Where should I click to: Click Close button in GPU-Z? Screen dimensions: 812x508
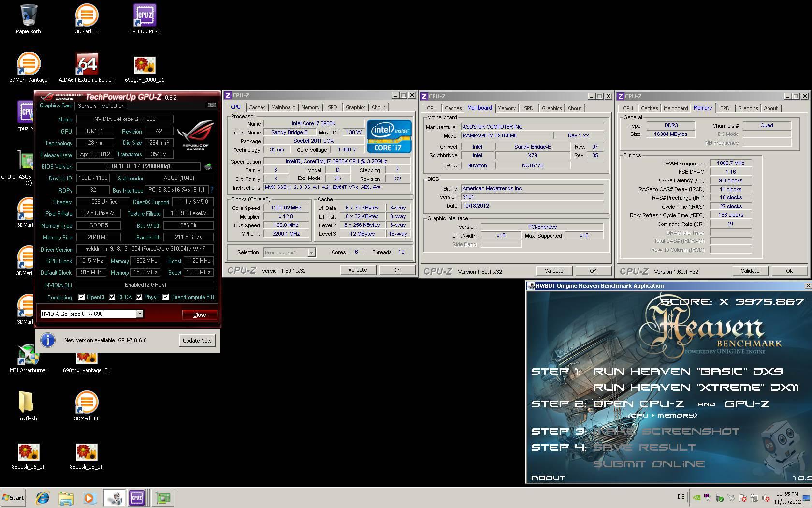pyautogui.click(x=200, y=314)
